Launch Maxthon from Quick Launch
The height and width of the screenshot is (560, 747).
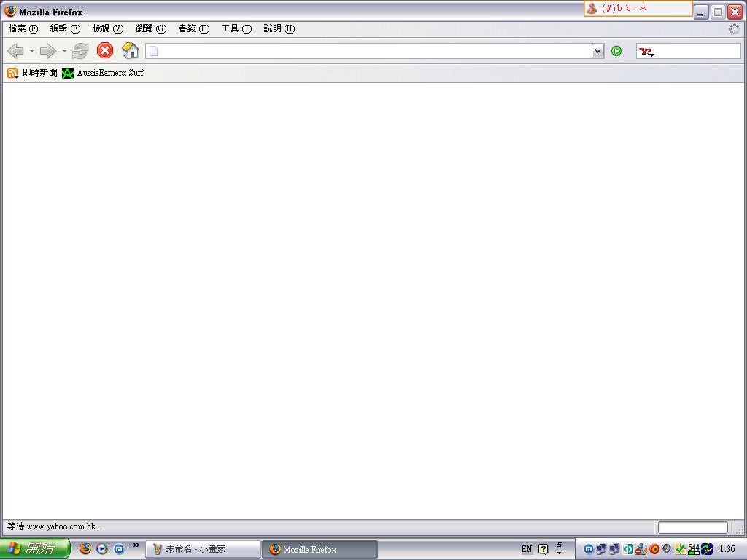(119, 548)
